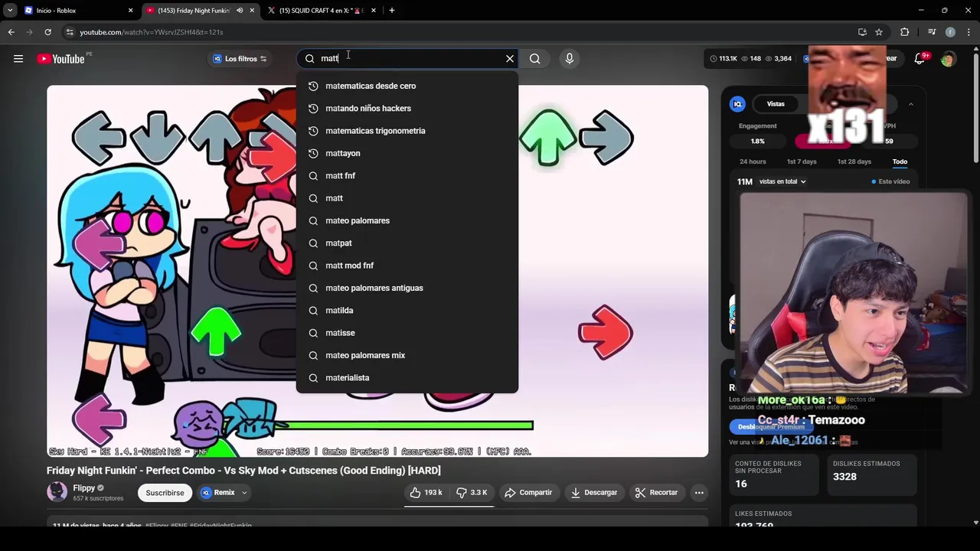
Task: Open 'vistas en total' dropdown
Action: point(782,181)
